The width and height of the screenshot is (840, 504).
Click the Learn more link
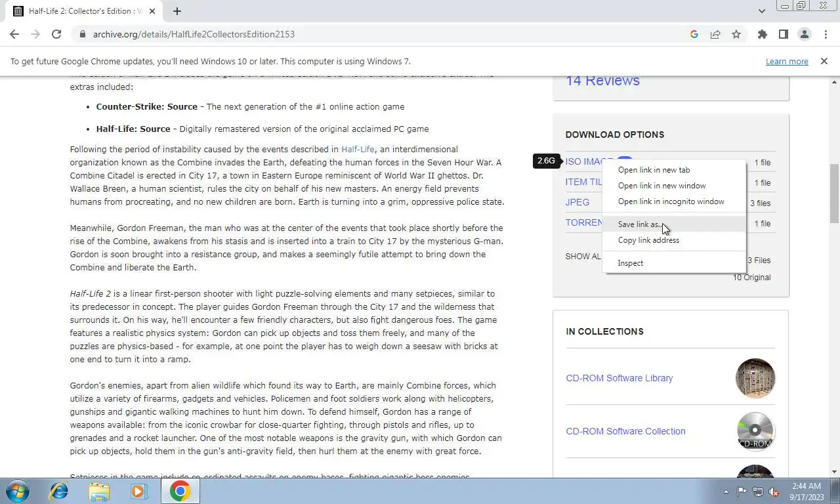(x=787, y=61)
